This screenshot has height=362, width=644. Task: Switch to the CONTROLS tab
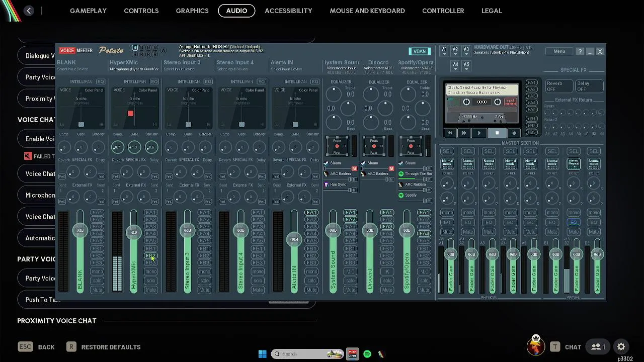pos(141,11)
